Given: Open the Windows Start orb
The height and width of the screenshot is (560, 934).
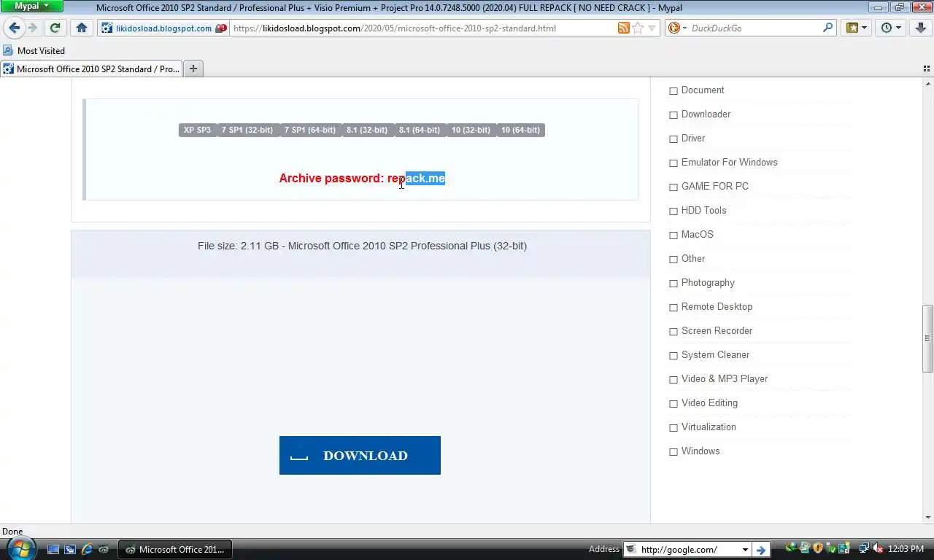Looking at the screenshot, I should [21, 548].
